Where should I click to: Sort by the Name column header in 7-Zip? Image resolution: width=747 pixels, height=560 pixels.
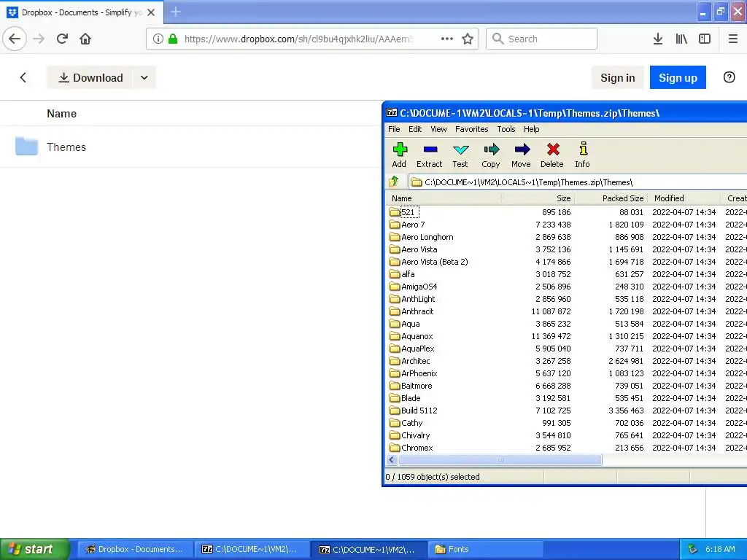point(443,198)
